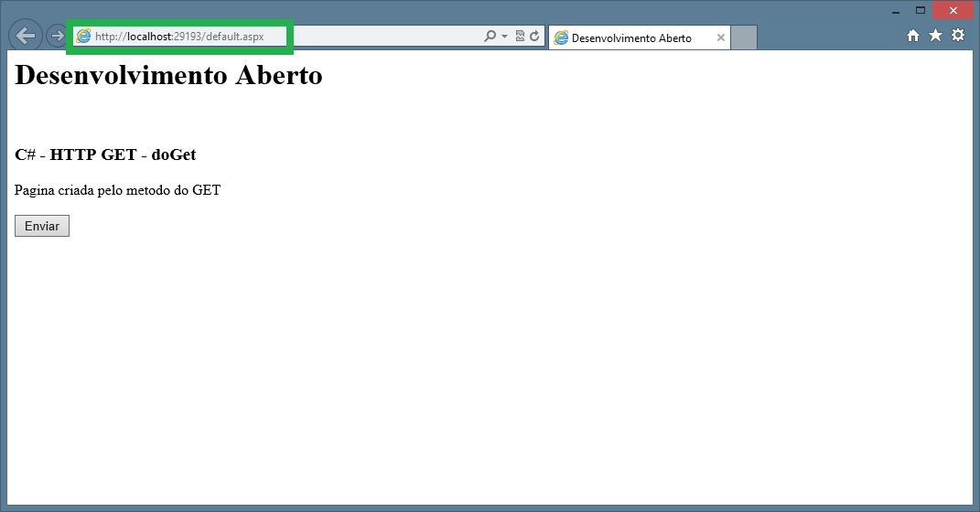Click the Internet Explorer page icon in address bar
Viewport: 980px width, 512px height.
pos(84,37)
